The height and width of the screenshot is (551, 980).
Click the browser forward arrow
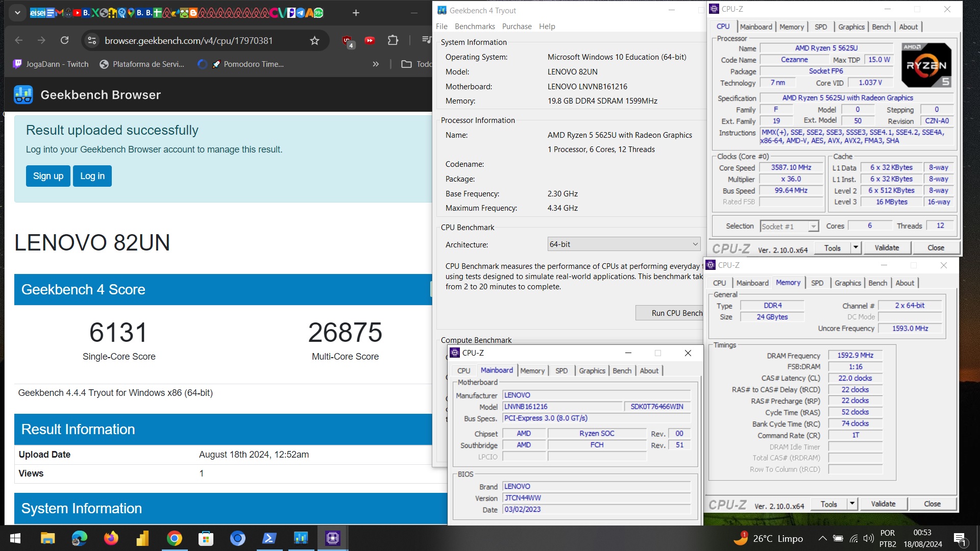[x=41, y=40]
